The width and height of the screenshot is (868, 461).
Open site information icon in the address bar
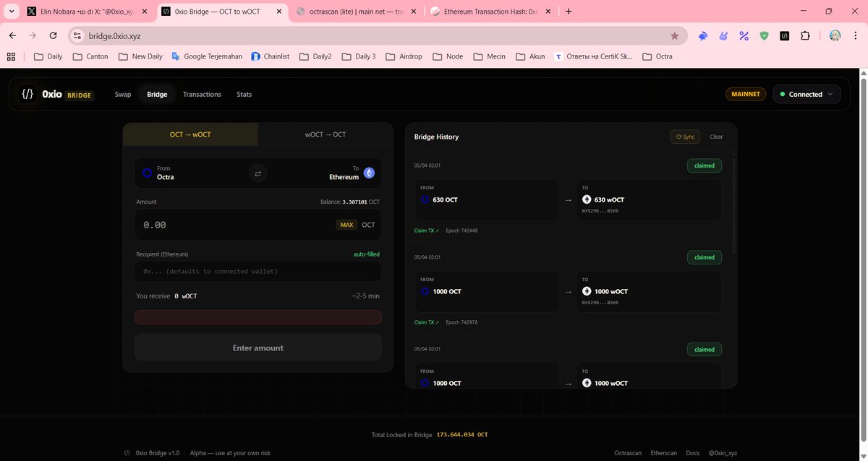tap(78, 35)
